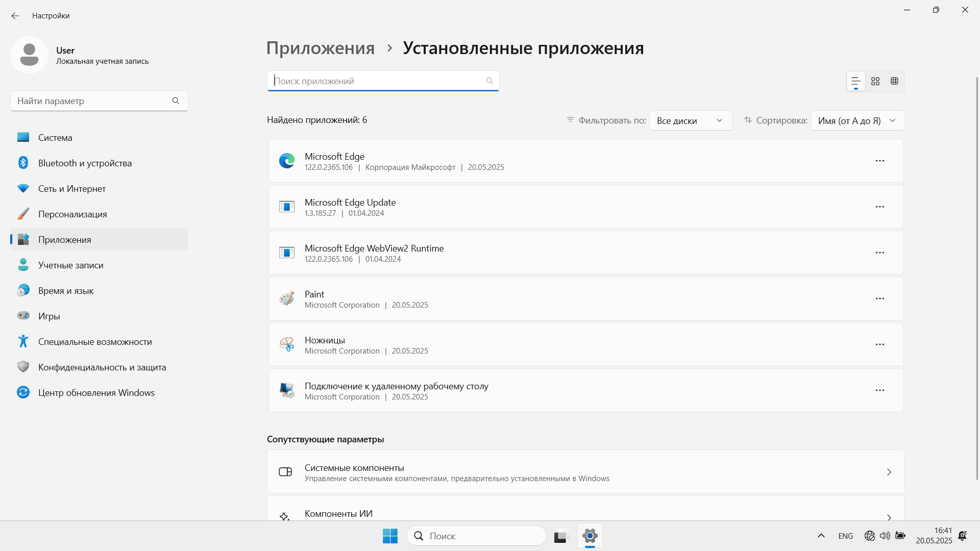980x551 pixels.
Task: Open the Windows Start menu
Action: (x=390, y=536)
